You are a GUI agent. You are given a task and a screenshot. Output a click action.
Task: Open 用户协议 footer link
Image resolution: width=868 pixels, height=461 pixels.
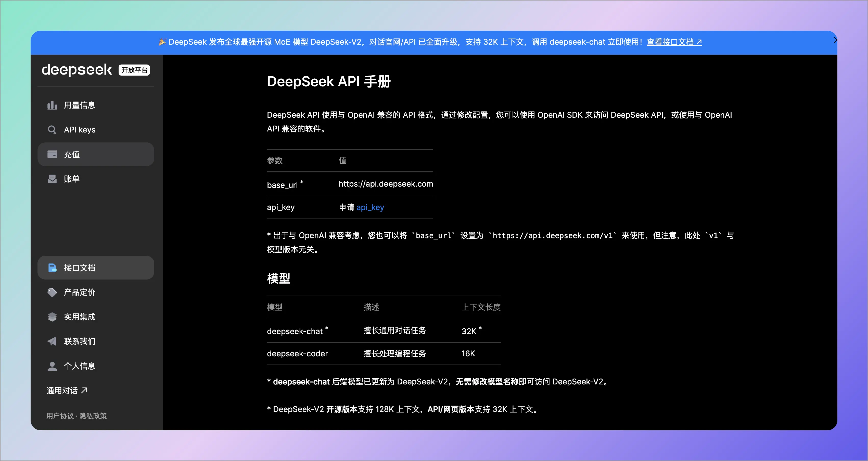pos(60,416)
